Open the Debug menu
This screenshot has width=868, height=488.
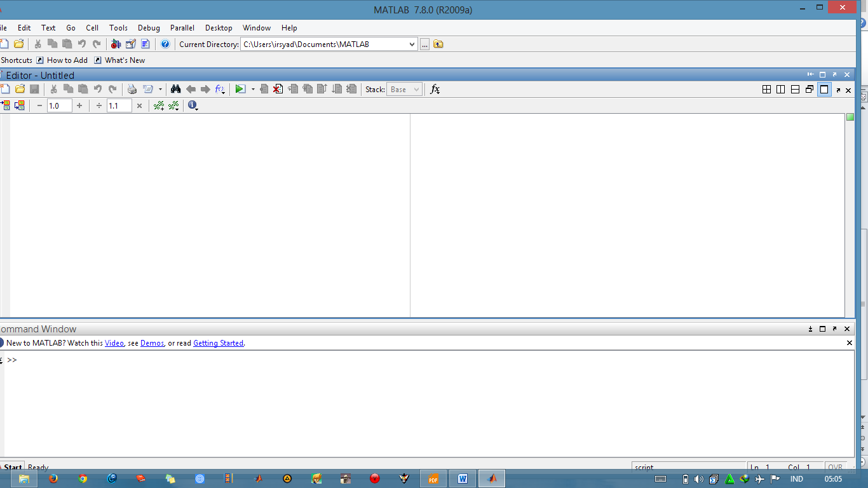pos(149,28)
